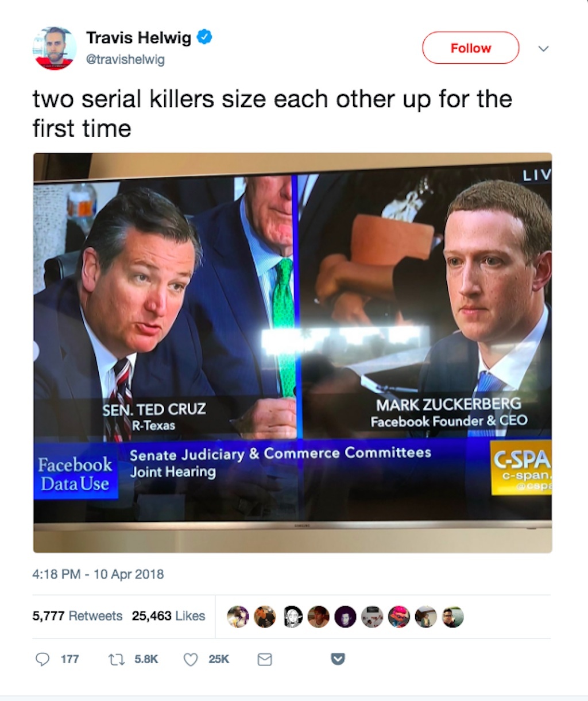588x701 pixels.
Task: Click the reply speech bubble icon
Action: 43,659
